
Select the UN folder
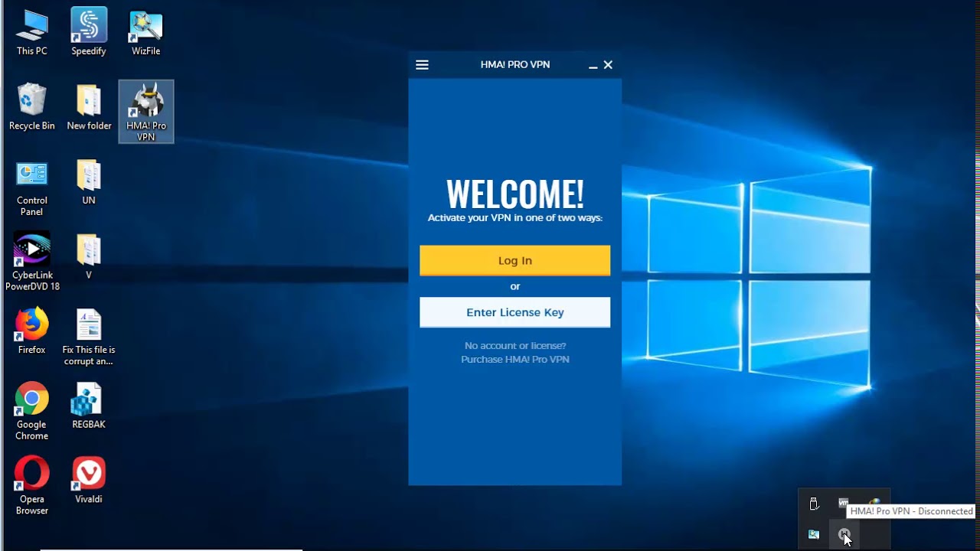[89, 182]
